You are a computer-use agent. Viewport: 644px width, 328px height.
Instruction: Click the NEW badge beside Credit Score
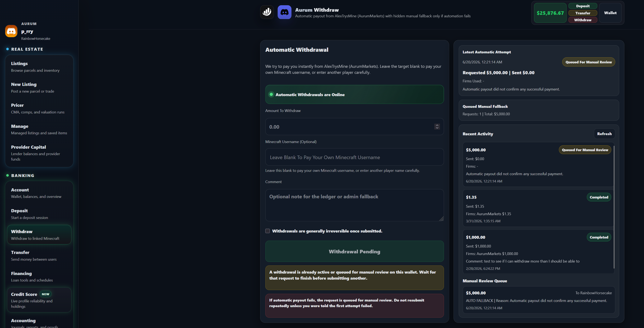tap(45, 294)
